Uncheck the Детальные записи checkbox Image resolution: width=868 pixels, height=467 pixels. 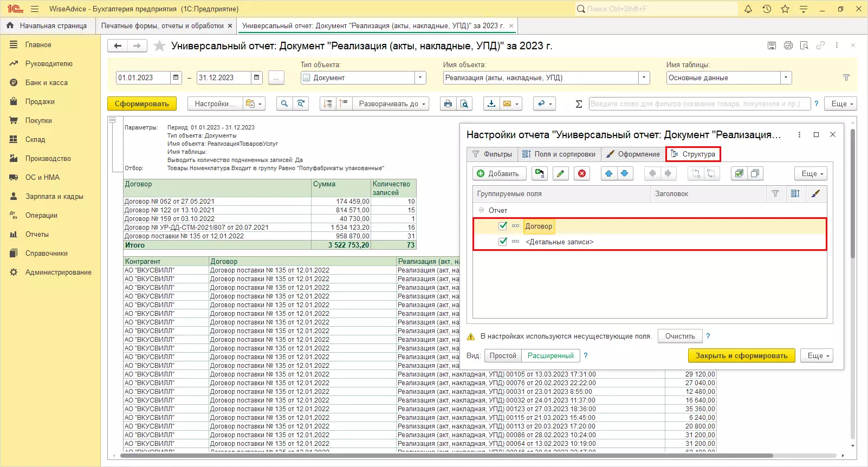click(x=503, y=242)
